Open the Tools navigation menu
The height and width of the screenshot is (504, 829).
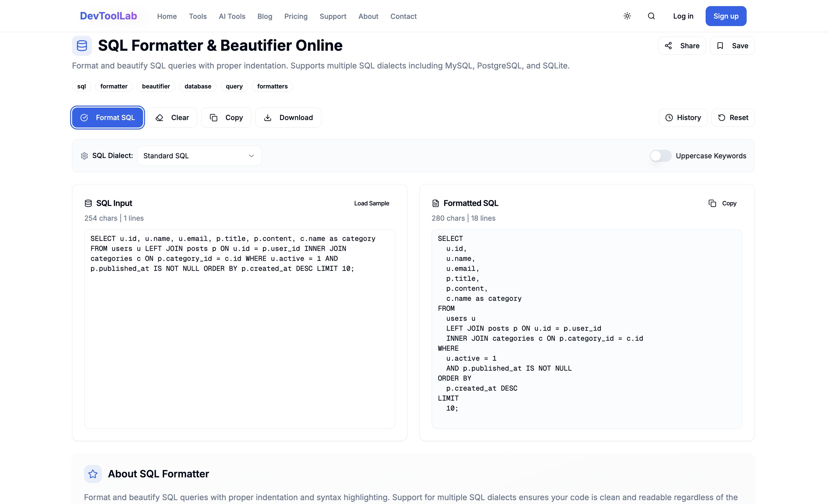197,16
